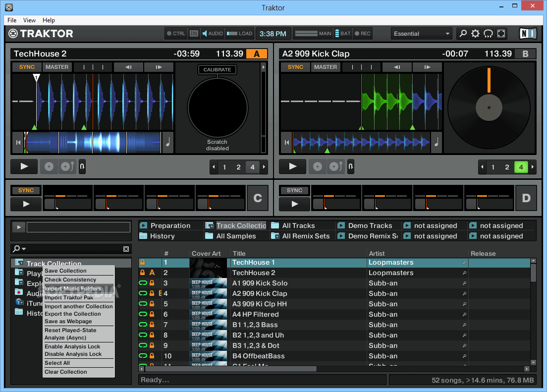Viewport: 547px width, 392px height.
Task: Play remix Deck C
Action: pyautogui.click(x=26, y=204)
